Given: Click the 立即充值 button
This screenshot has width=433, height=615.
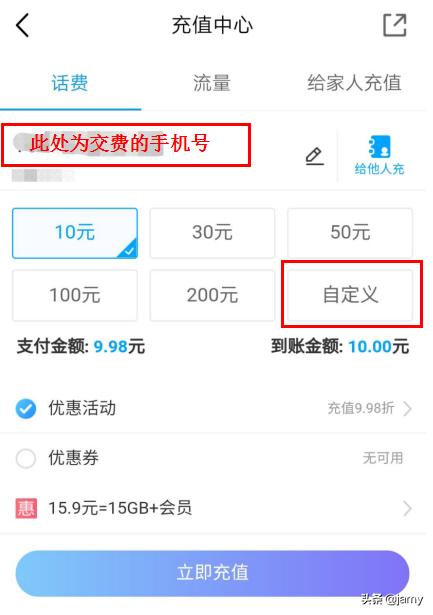Looking at the screenshot, I should (x=212, y=573).
